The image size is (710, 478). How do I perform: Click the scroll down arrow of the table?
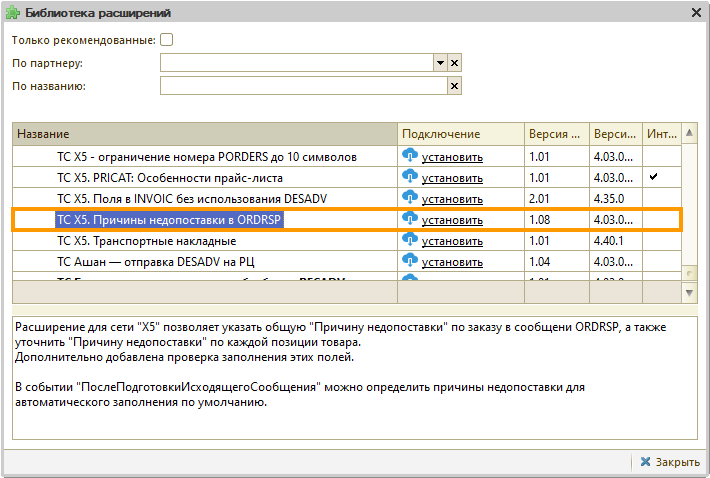[689, 292]
